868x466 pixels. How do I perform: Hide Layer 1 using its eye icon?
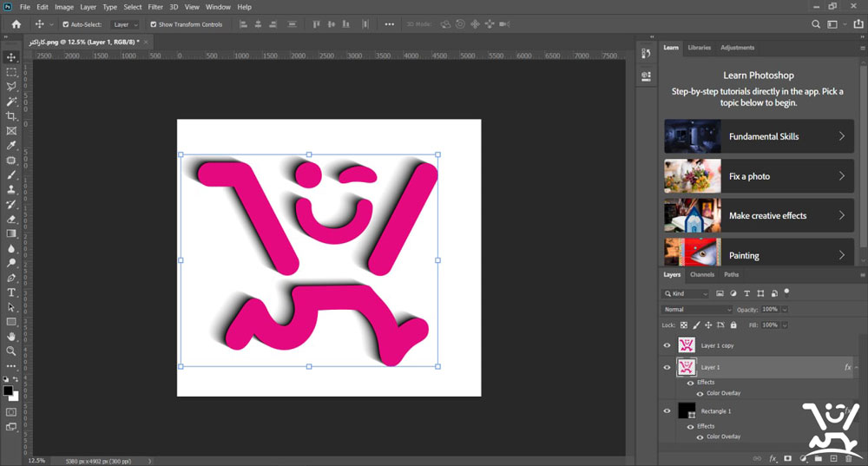tap(667, 367)
